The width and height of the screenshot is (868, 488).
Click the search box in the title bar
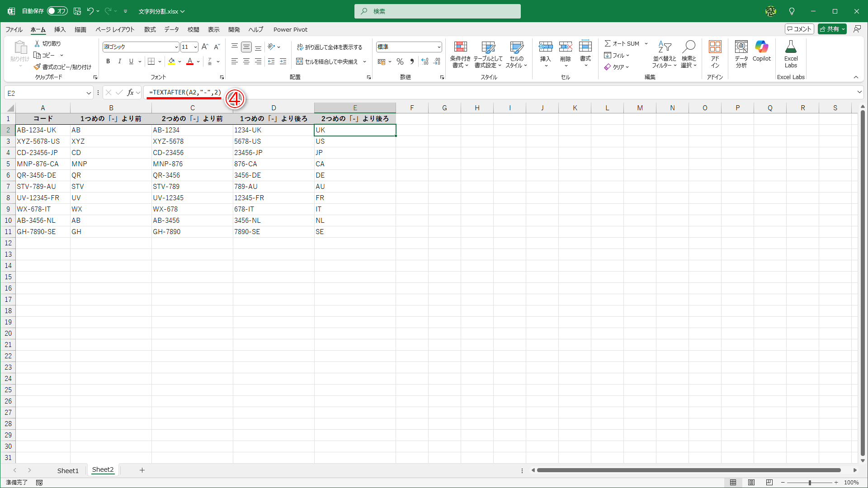coord(437,11)
